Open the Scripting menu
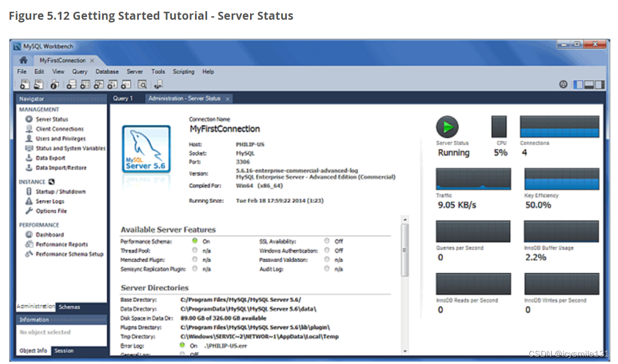This screenshot has height=364, width=618. coord(184,72)
